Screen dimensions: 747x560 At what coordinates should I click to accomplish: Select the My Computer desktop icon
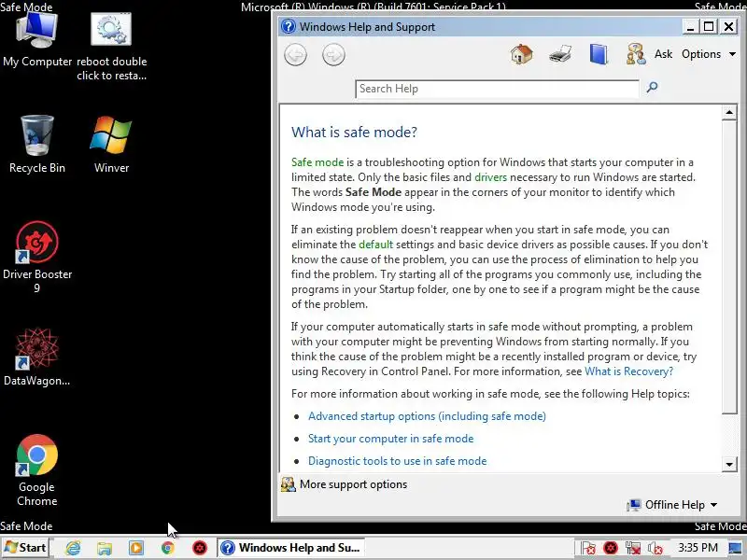[x=37, y=40]
